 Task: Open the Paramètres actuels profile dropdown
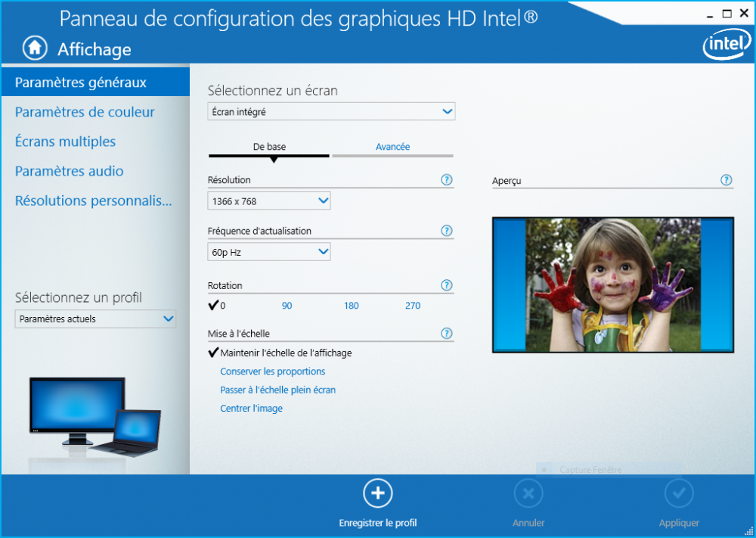point(95,319)
